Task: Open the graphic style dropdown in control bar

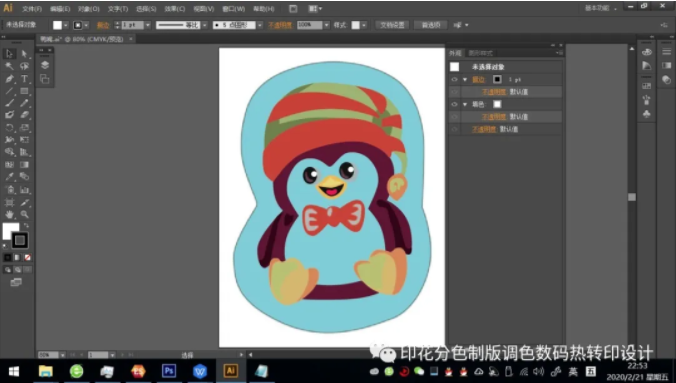Action: (364, 25)
